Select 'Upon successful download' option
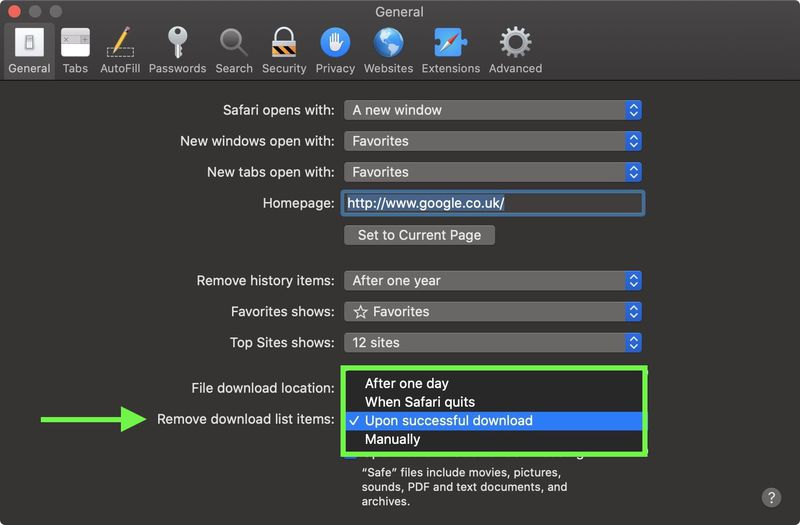The width and height of the screenshot is (800, 525). [x=493, y=421]
